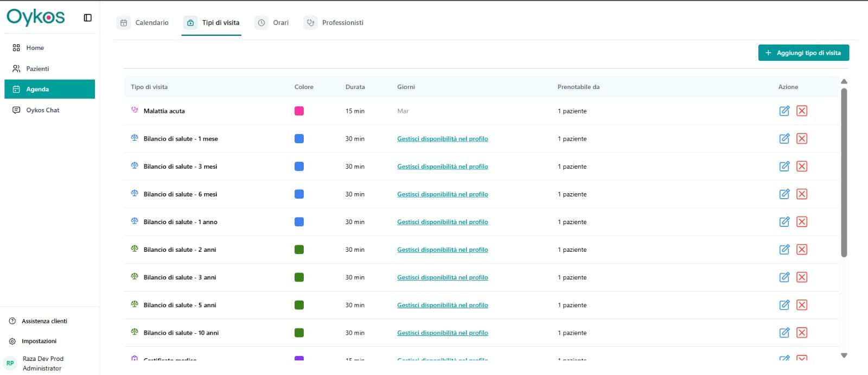Edit Bilancio di salute - 5 anni
868x375 pixels.
pos(784,304)
